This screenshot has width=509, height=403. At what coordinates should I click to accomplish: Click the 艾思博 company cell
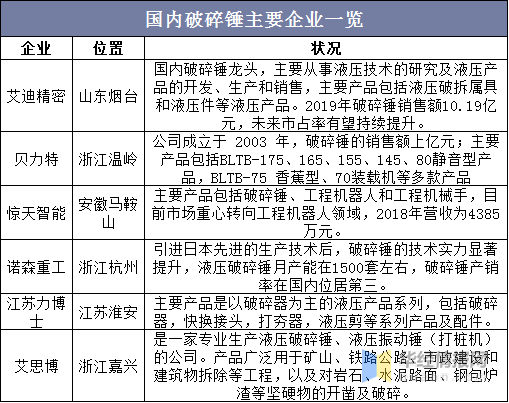click(x=36, y=366)
